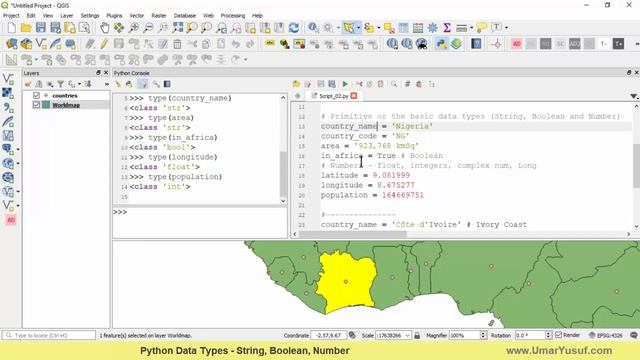This screenshot has width=640, height=360.
Task: Open the Field Calculator icon
Action: click(418, 28)
